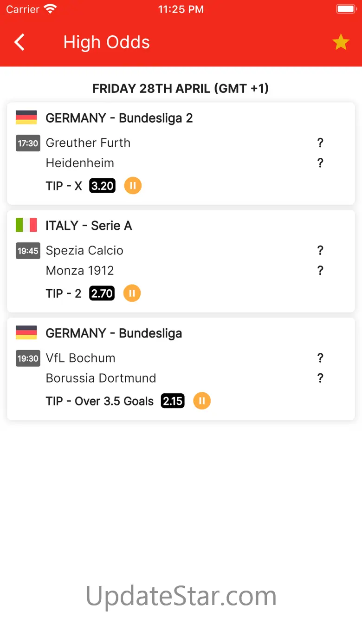Image resolution: width=362 pixels, height=644 pixels.
Task: Tap the 2.70 odds badge
Action: (x=102, y=293)
